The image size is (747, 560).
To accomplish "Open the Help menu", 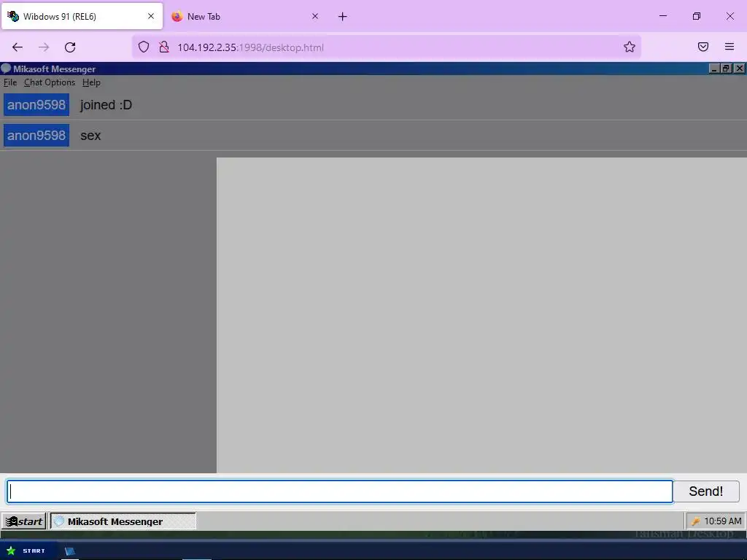I will (x=91, y=82).
